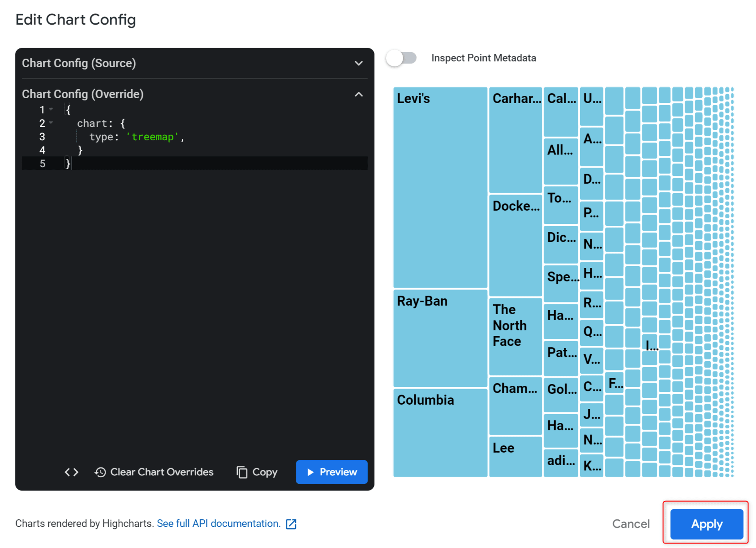Select The North Face treemap tile
The image size is (756, 548).
(516, 336)
